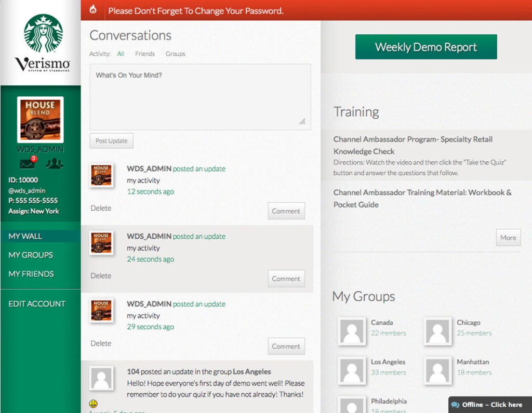The height and width of the screenshot is (413, 532).
Task: Click inside the What's On Your Mind field
Action: point(199,96)
